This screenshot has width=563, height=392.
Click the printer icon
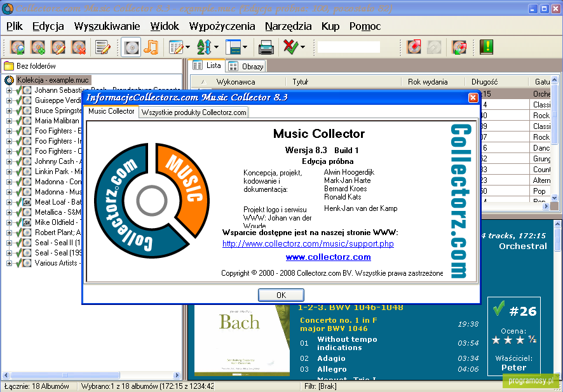pyautogui.click(x=266, y=47)
